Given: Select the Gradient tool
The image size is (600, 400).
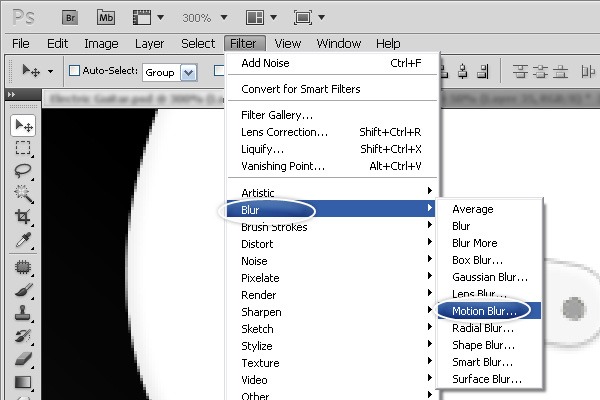Looking at the screenshot, I should (x=23, y=382).
